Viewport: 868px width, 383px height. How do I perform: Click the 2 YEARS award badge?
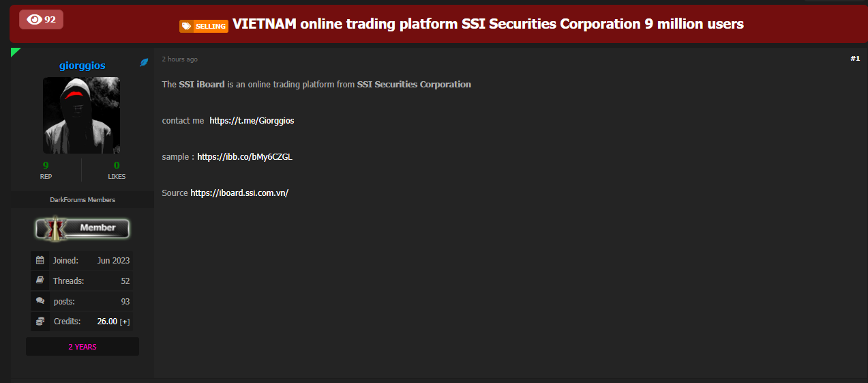click(x=83, y=347)
